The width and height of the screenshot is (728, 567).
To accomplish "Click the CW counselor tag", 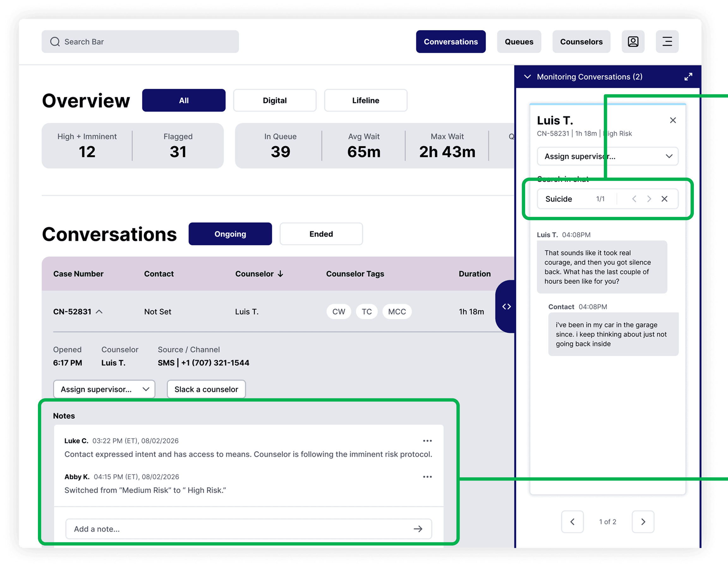I will [x=339, y=312].
